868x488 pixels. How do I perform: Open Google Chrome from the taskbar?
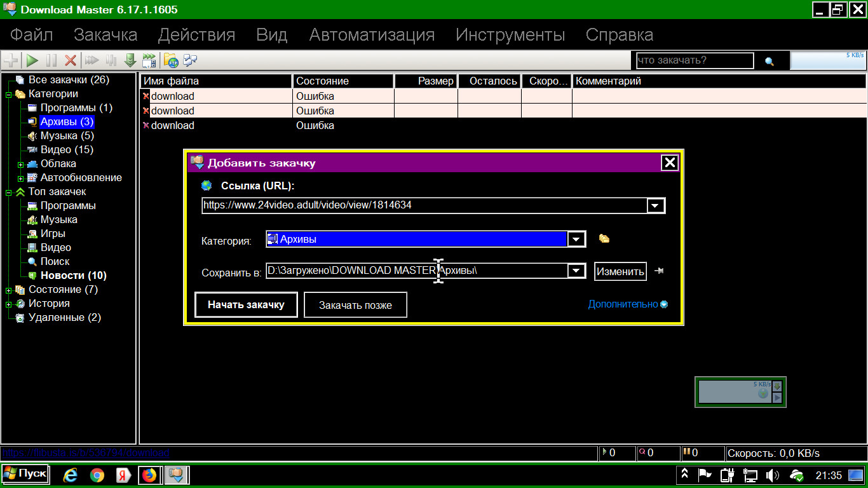pos(97,475)
